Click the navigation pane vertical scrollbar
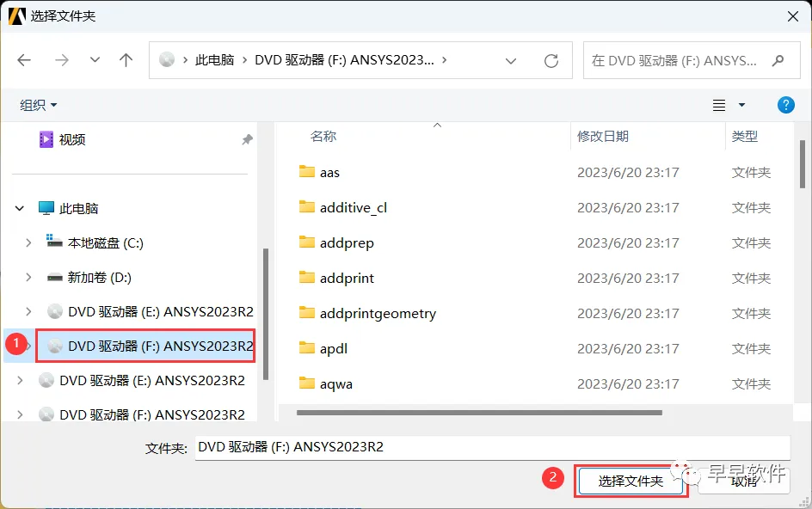 [266, 314]
